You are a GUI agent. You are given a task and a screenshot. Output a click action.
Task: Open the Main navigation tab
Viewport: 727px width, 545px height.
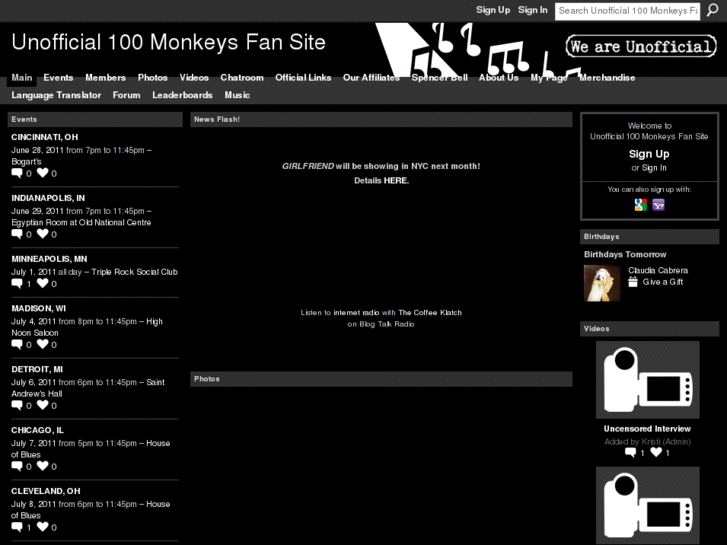(22, 77)
